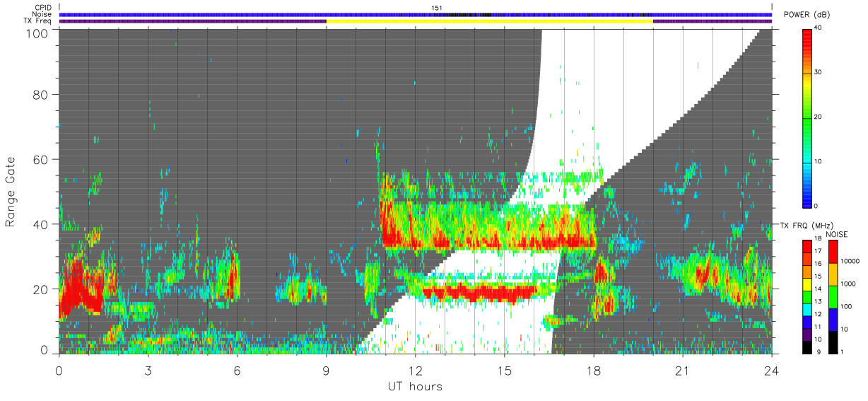Select purple 10–11 MHz swatch in TX FRQ bar
The image size is (868, 401).
coord(808,335)
